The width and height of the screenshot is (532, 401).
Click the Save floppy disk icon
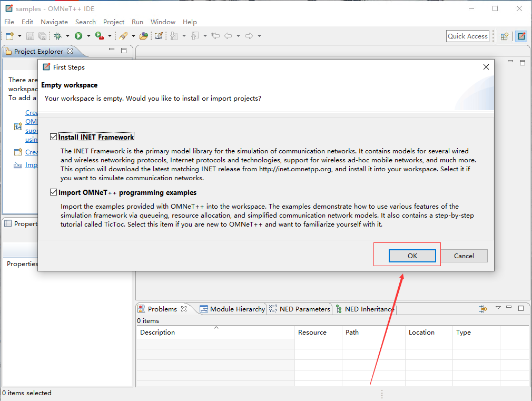(x=30, y=36)
